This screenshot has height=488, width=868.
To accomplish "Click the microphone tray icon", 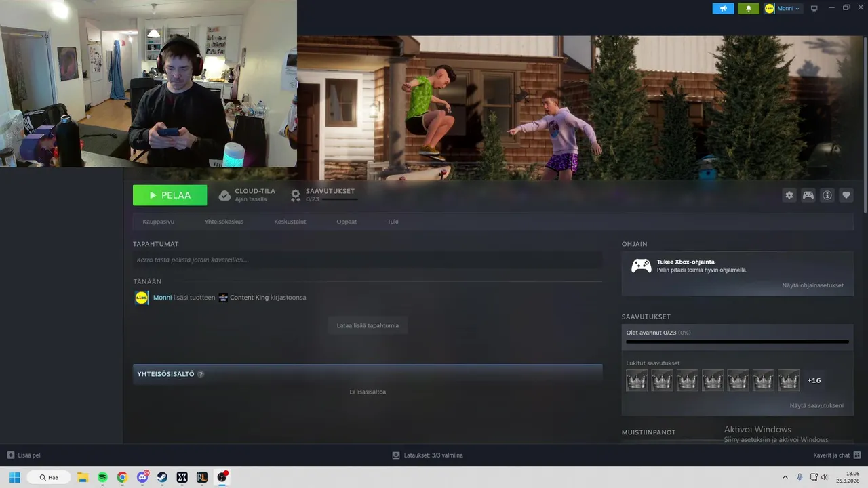I will [800, 477].
